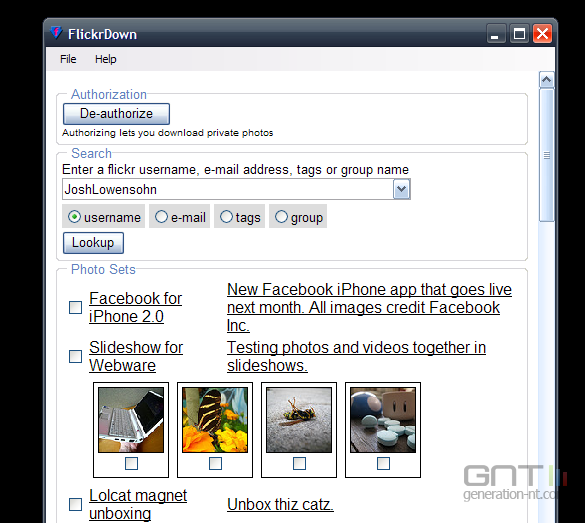Click the mushroom and pills photo thumbnail

tap(383, 420)
